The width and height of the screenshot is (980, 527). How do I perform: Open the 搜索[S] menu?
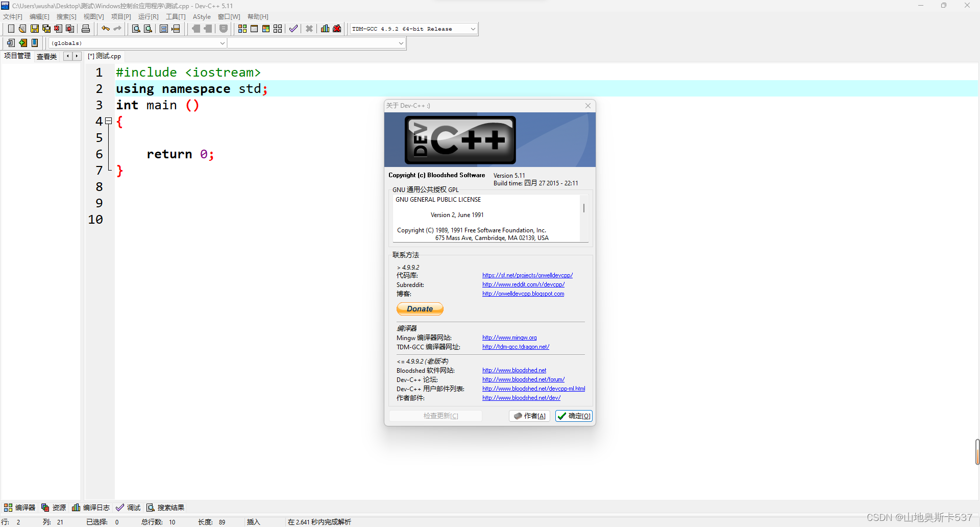66,17
